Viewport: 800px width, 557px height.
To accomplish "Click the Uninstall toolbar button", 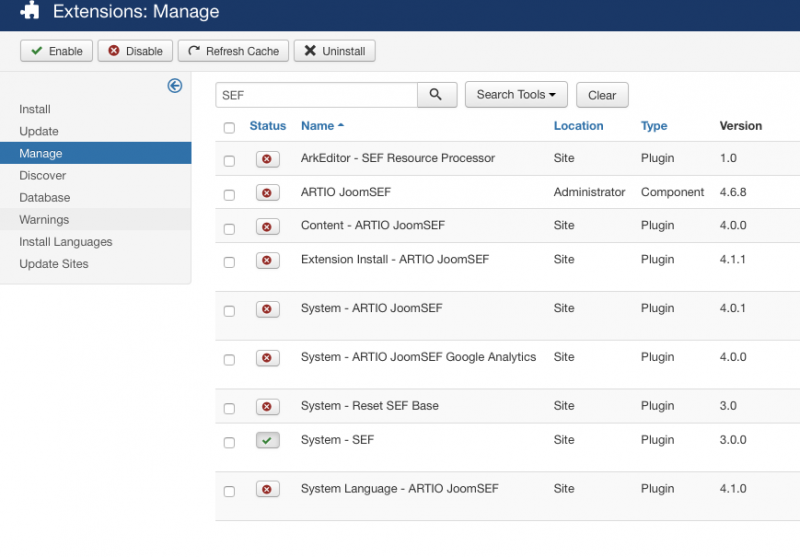I will 335,51.
